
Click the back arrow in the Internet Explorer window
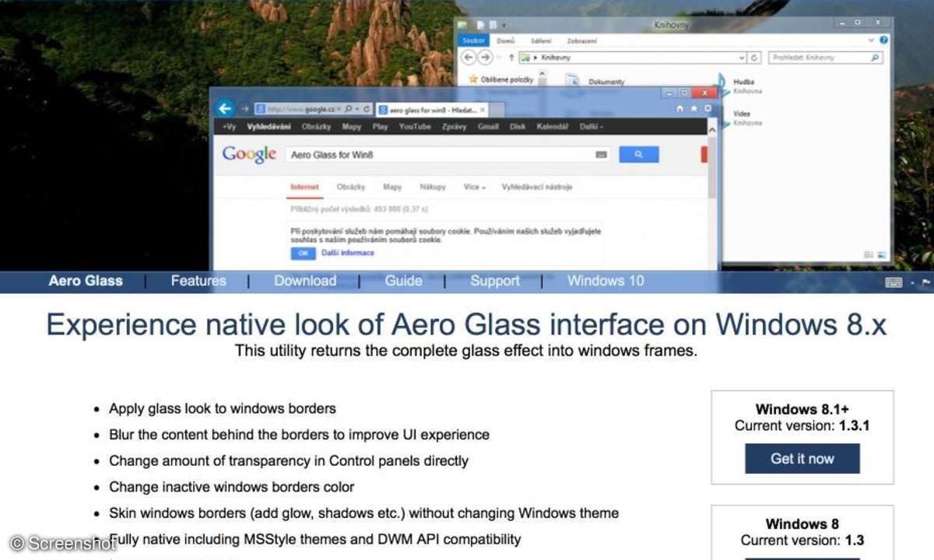pyautogui.click(x=225, y=109)
